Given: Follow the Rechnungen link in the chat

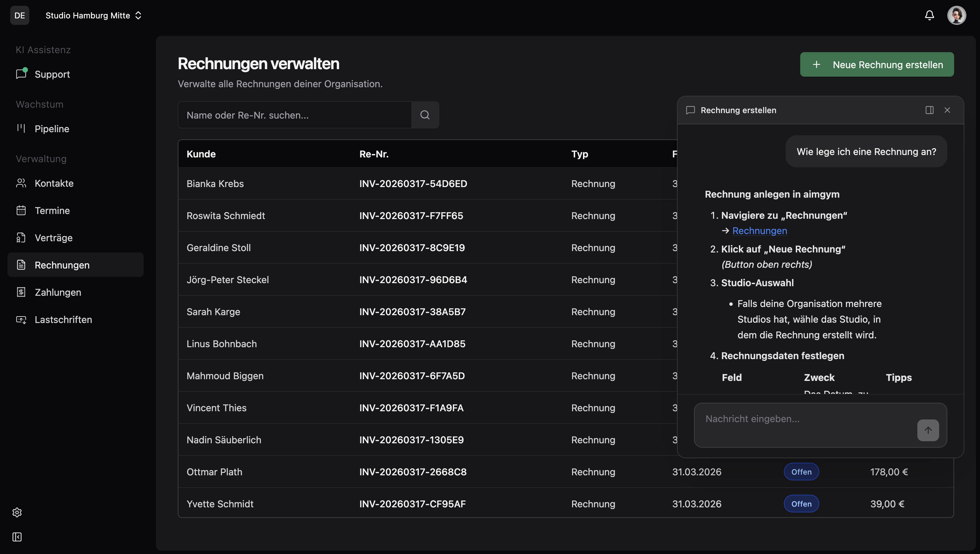Looking at the screenshot, I should pyautogui.click(x=760, y=231).
